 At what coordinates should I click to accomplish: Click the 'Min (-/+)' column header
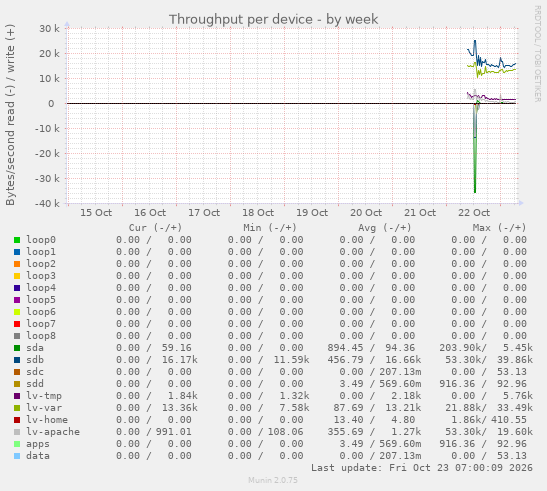click(270, 228)
